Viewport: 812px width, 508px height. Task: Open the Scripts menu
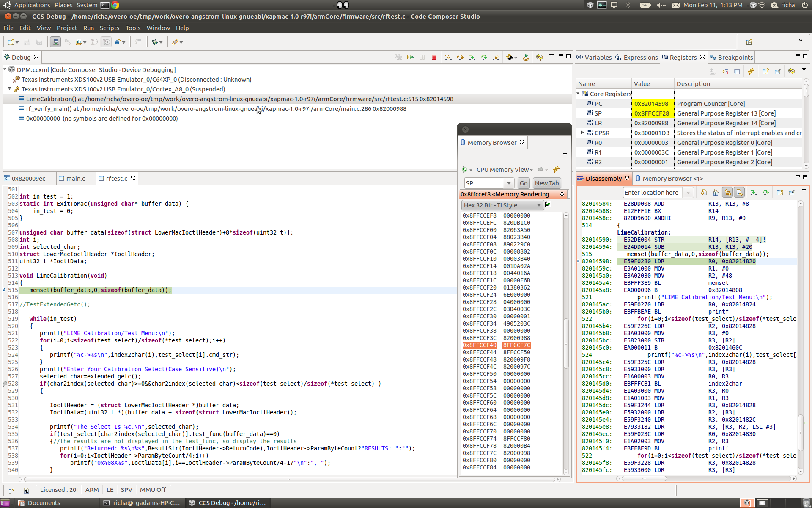[x=109, y=28]
